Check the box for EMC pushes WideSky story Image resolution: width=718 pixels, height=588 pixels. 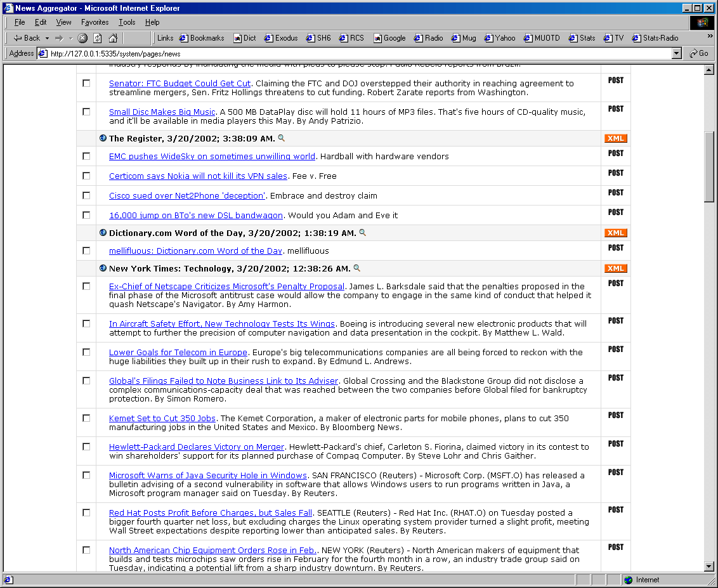[x=86, y=156]
